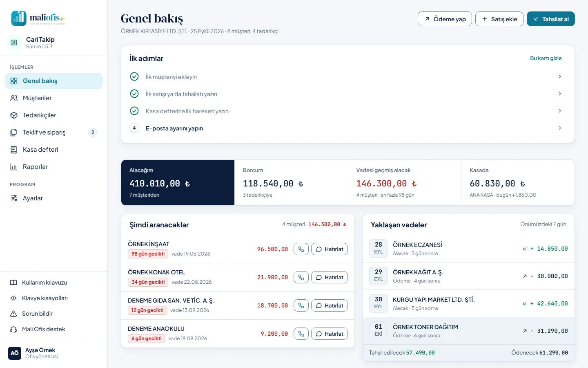Click Hatırlat for DENEME ANAOKULU

point(330,334)
